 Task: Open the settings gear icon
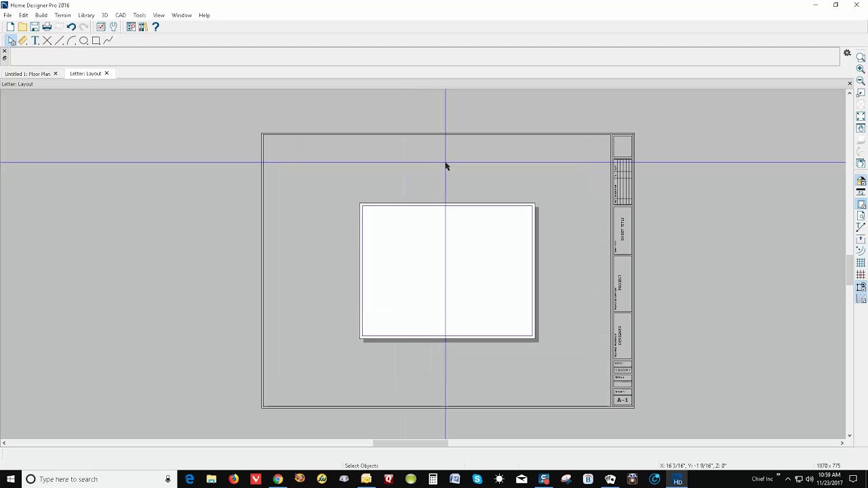click(847, 53)
